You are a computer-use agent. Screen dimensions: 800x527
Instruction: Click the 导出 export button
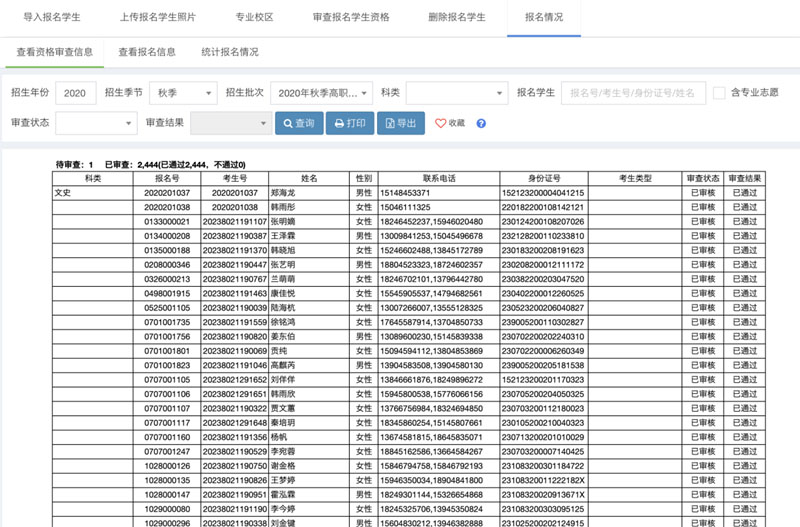coord(400,123)
